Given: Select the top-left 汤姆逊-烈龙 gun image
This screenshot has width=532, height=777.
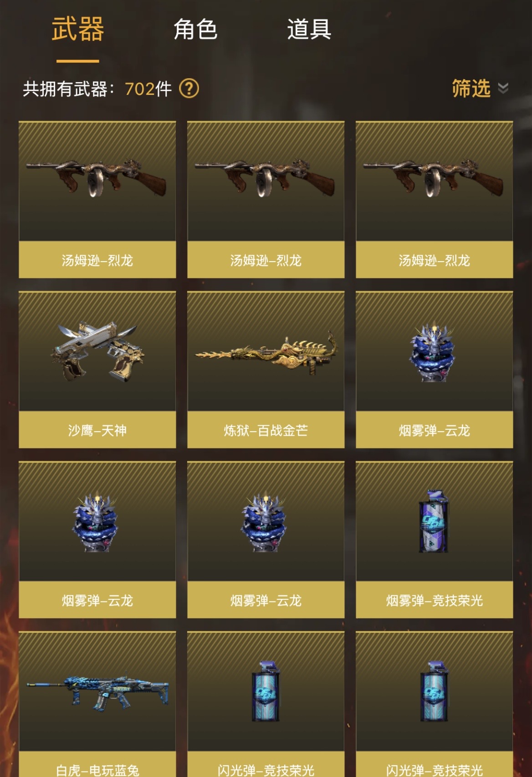Looking at the screenshot, I should click(97, 178).
